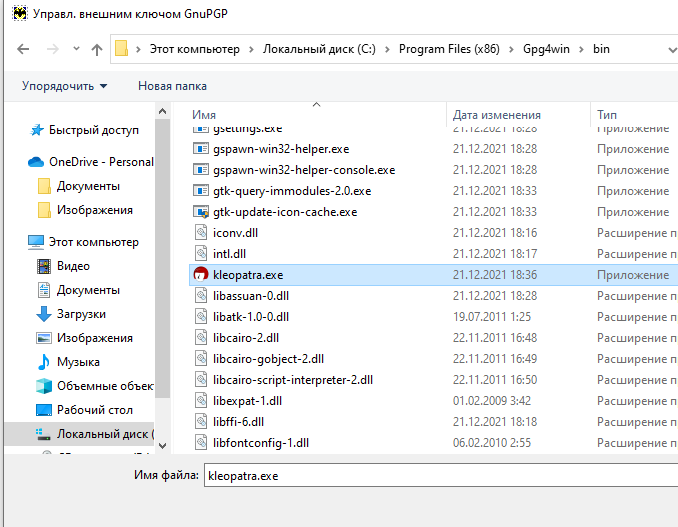The image size is (678, 527).
Task: Click the navigation pane scrollbar thumb
Action: point(163,258)
